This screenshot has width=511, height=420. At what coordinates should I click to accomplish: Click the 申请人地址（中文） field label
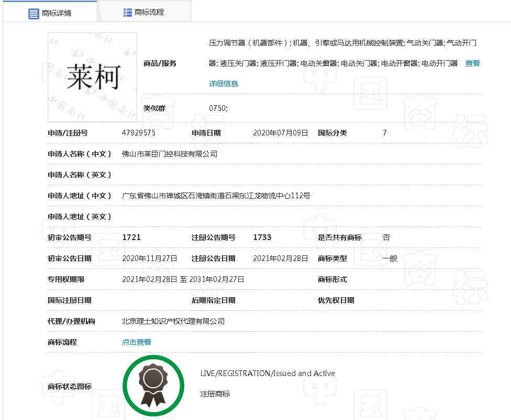coord(80,196)
